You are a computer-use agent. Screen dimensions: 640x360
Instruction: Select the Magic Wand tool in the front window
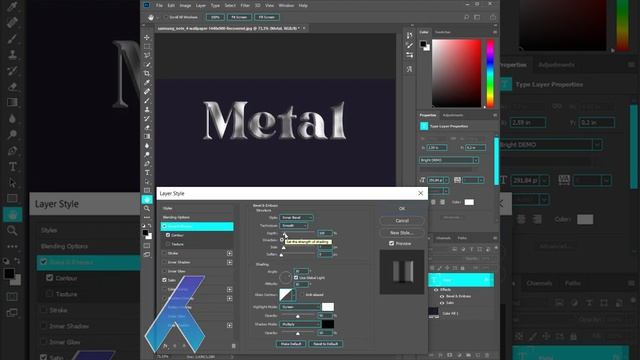[147, 64]
